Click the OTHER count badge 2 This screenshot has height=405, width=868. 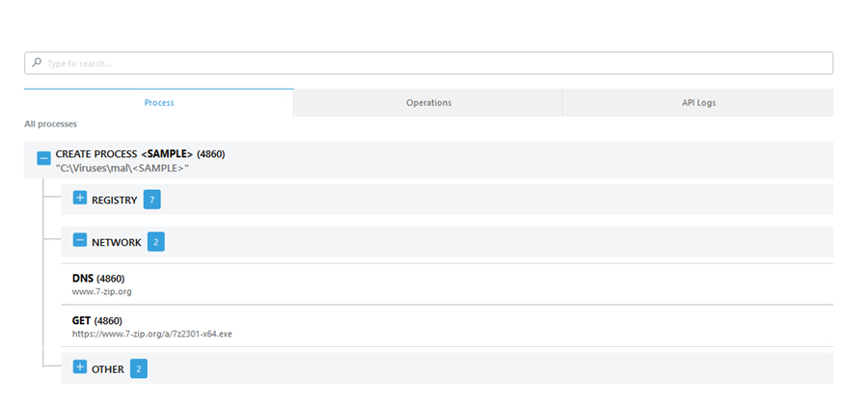click(139, 369)
